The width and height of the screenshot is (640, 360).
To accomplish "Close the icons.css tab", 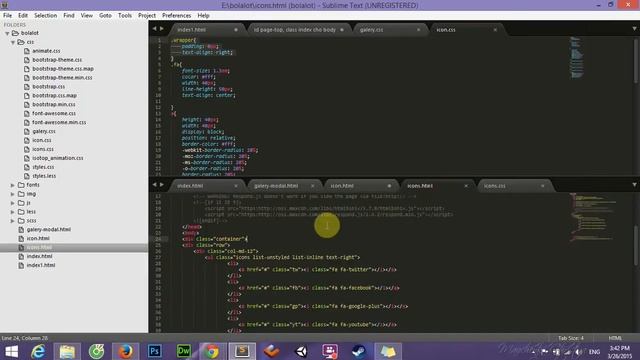I will click(x=543, y=186).
